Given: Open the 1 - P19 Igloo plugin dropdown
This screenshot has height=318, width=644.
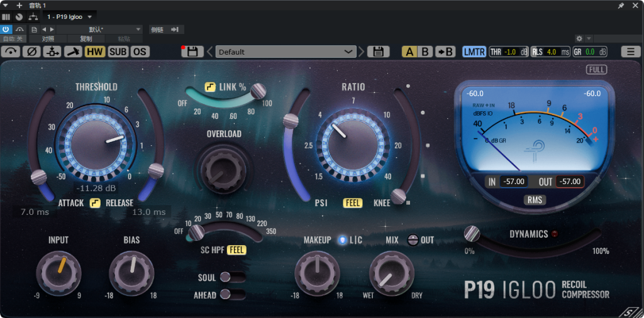Looking at the screenshot, I should click(70, 17).
